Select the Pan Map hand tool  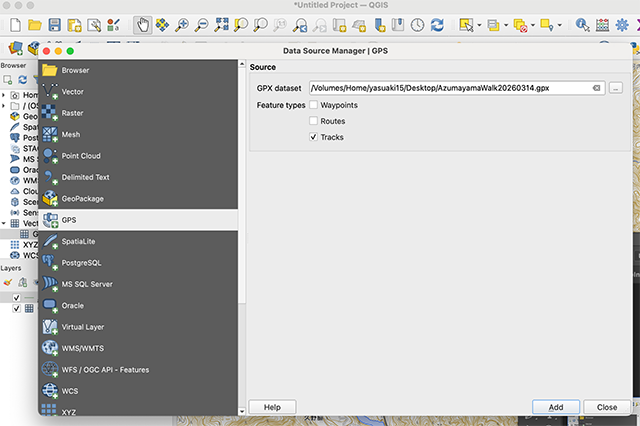point(142,25)
